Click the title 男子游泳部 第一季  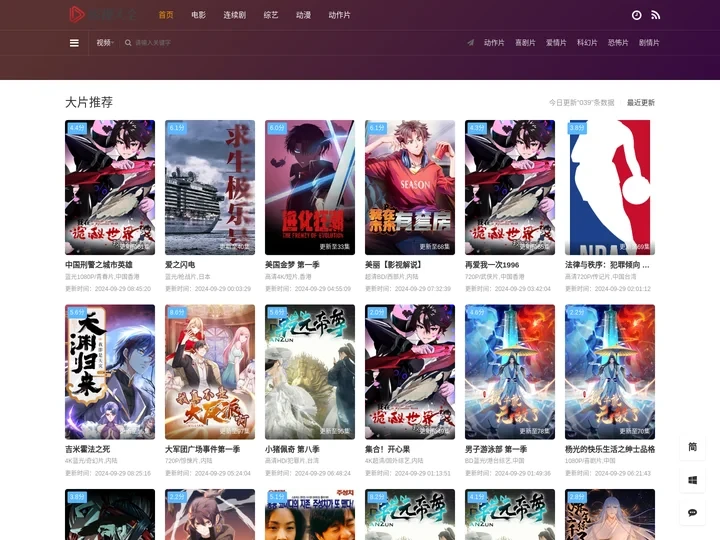pos(496,450)
